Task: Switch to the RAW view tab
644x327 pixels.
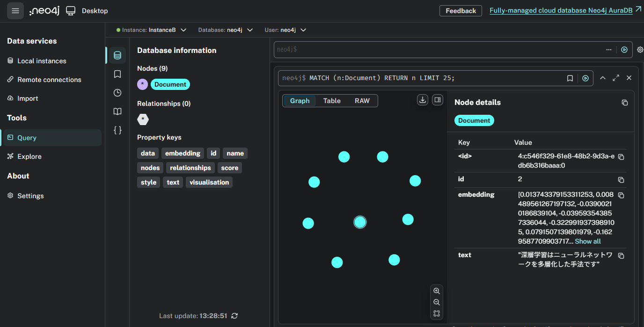Action: (362, 101)
